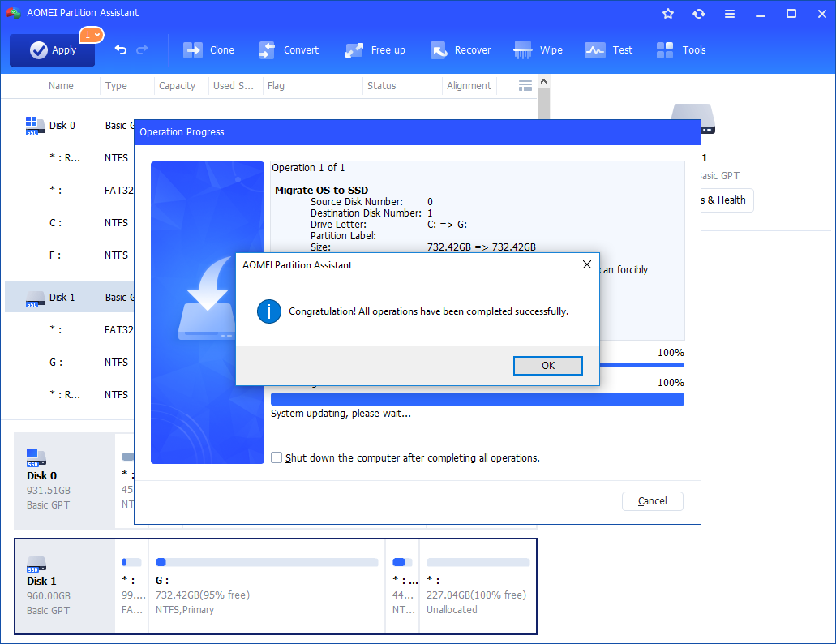
Task: Open the hamburger menu in title bar
Action: click(729, 13)
